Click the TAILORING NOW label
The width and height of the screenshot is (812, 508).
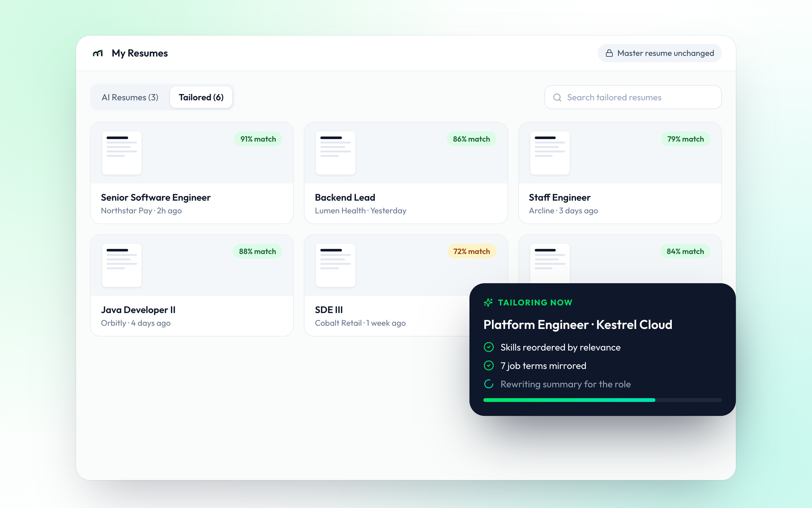[535, 302]
